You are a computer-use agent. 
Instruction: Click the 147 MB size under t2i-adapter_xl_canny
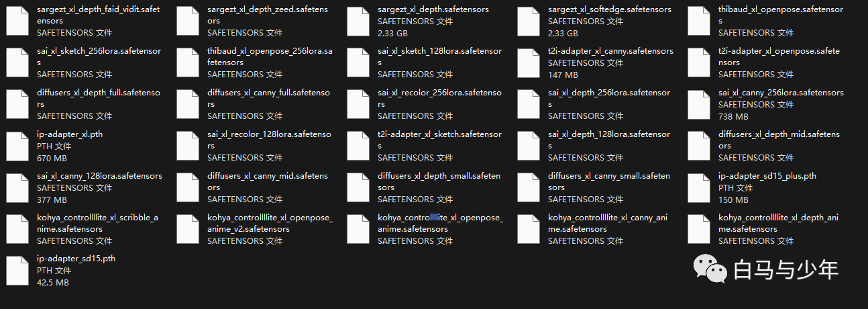pos(563,75)
